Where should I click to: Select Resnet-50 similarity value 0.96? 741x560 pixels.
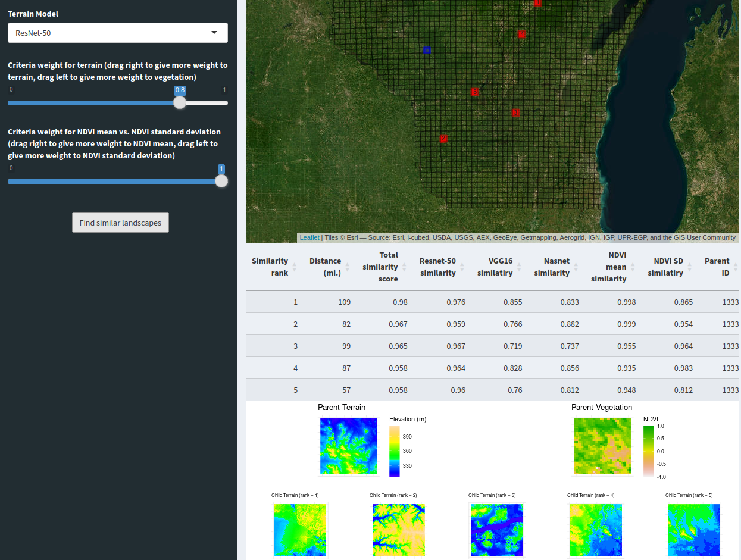click(458, 390)
